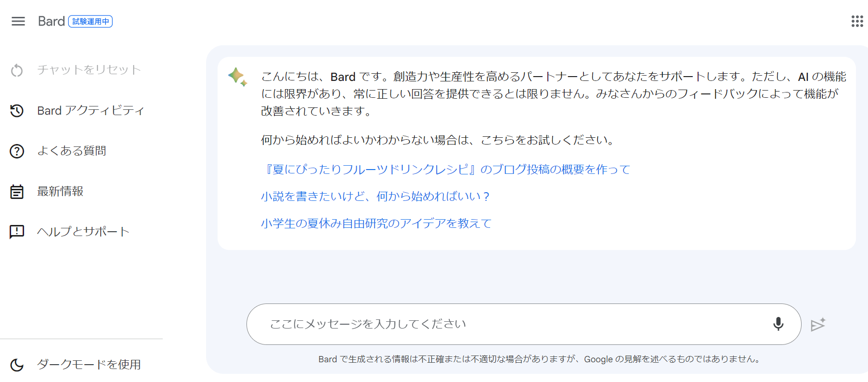Screen dimensions: 868x382
Task: Click the microphone voice input icon
Action: pos(778,324)
